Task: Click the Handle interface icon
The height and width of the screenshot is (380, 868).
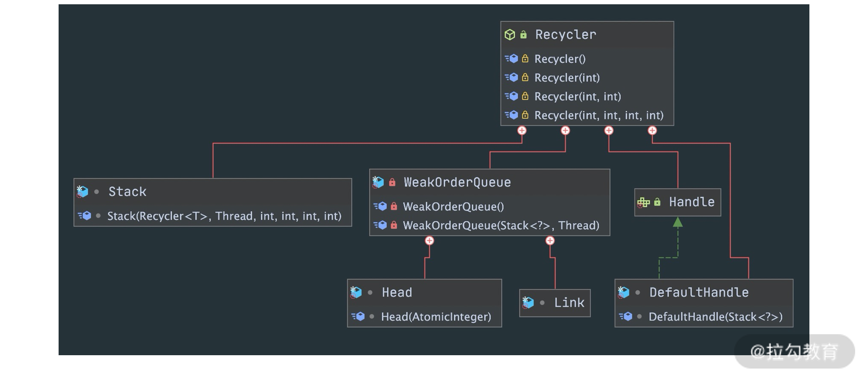Action: (x=643, y=202)
